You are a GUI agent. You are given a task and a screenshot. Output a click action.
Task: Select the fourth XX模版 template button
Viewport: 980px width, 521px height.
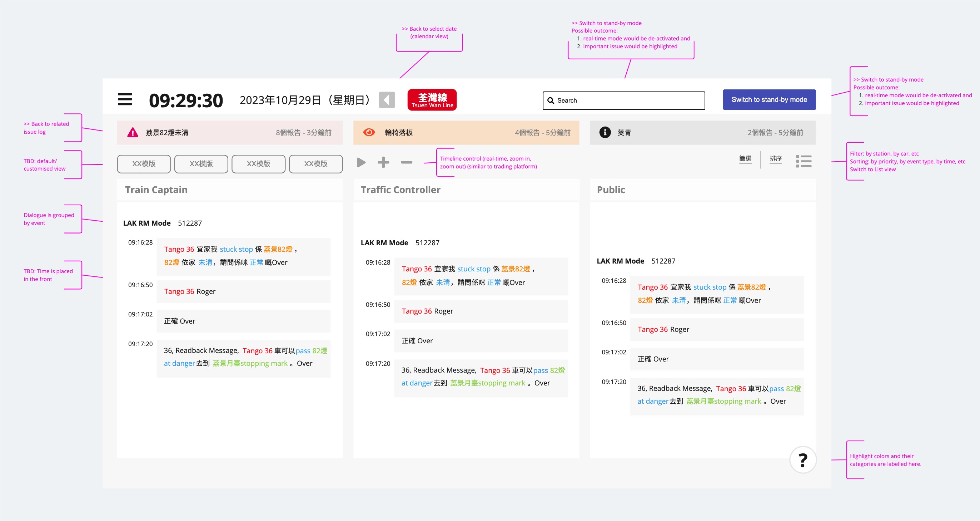tap(316, 164)
